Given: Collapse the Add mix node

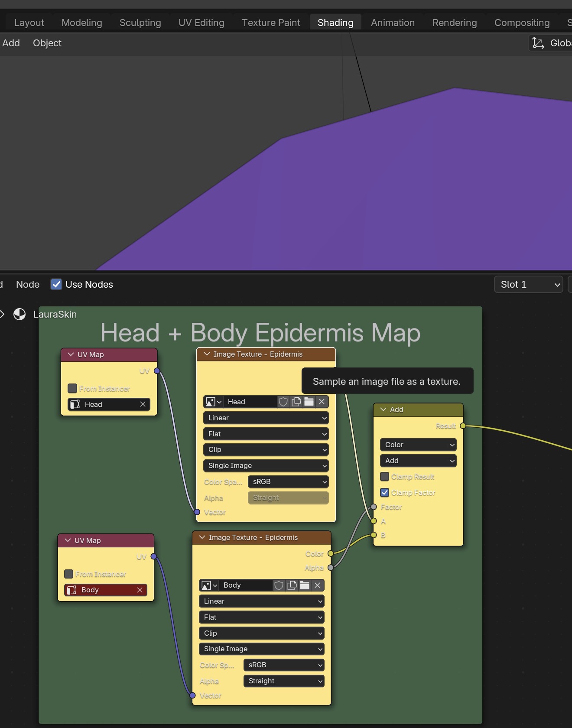Looking at the screenshot, I should pyautogui.click(x=383, y=409).
